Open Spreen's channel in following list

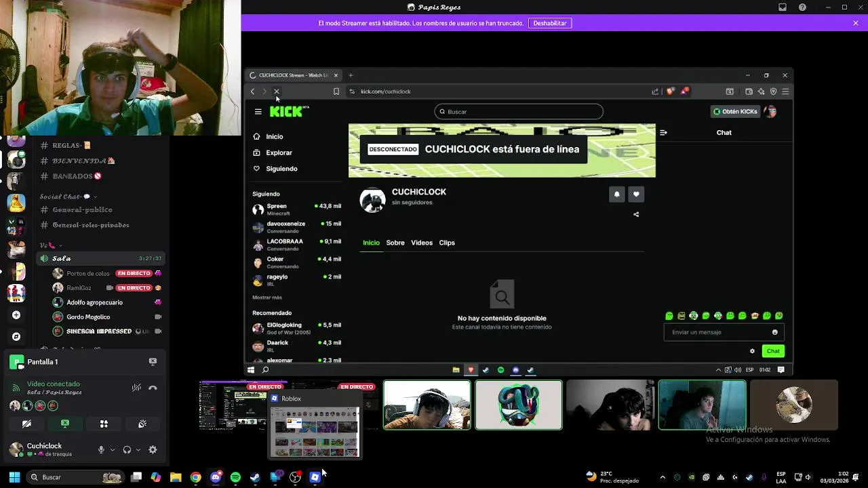pyautogui.click(x=296, y=209)
